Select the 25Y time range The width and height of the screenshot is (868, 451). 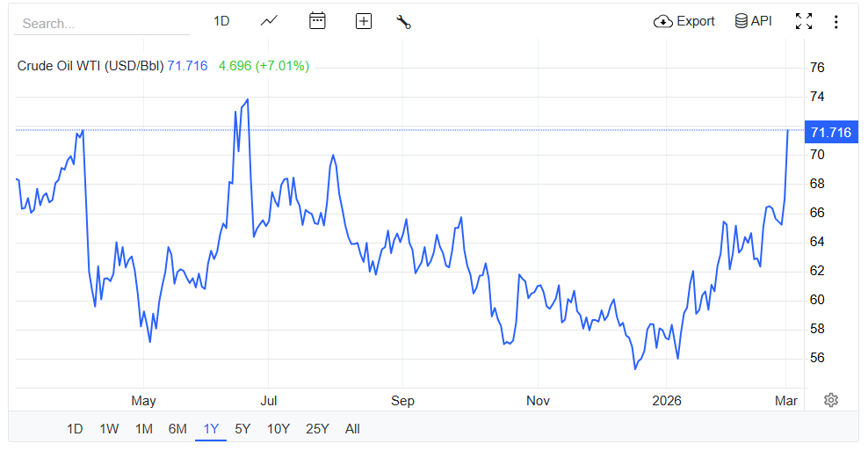[x=317, y=429]
